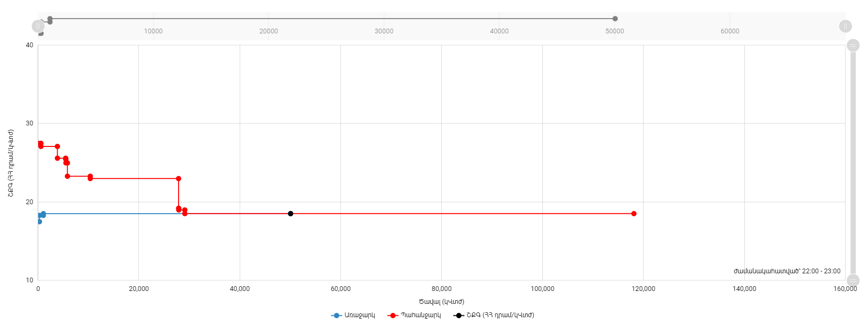Click the 60000 navigator tick label
This screenshot has width=868, height=332.
click(x=730, y=31)
